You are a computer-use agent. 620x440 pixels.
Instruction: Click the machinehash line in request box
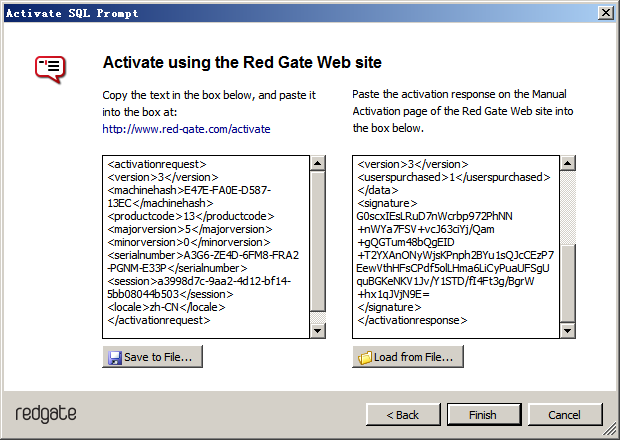[189, 196]
